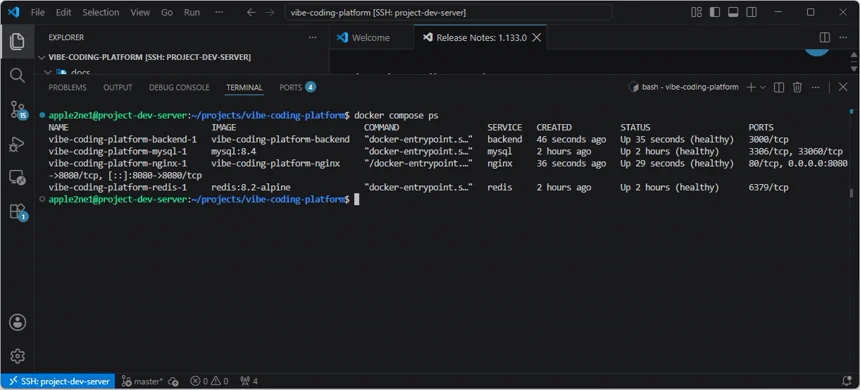Open the Go menu
This screenshot has height=390, width=860.
[x=167, y=12]
